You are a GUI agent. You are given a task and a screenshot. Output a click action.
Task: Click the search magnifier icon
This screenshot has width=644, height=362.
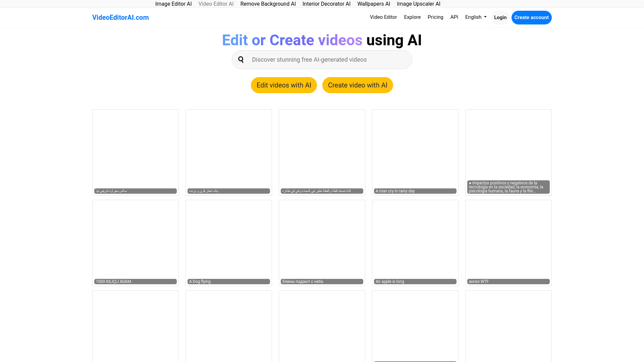click(x=241, y=59)
